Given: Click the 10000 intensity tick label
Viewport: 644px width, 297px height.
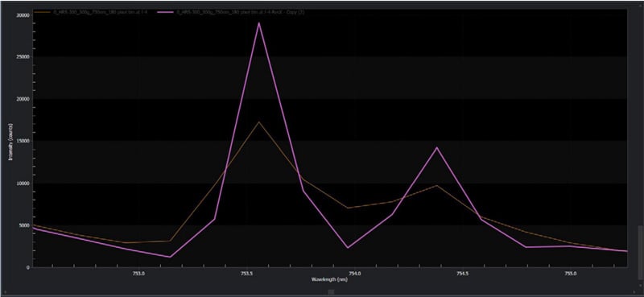Looking at the screenshot, I should pos(23,184).
